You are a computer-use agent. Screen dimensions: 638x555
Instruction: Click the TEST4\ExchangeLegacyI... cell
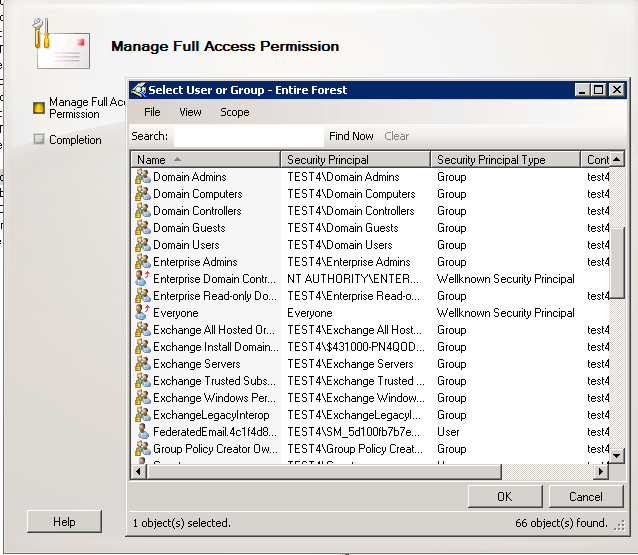(x=354, y=415)
